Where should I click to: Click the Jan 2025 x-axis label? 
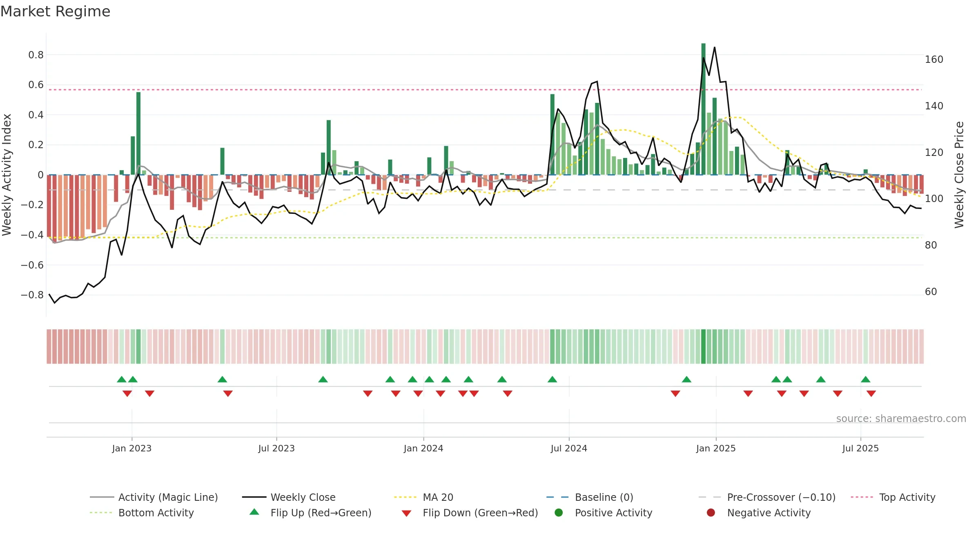(716, 448)
